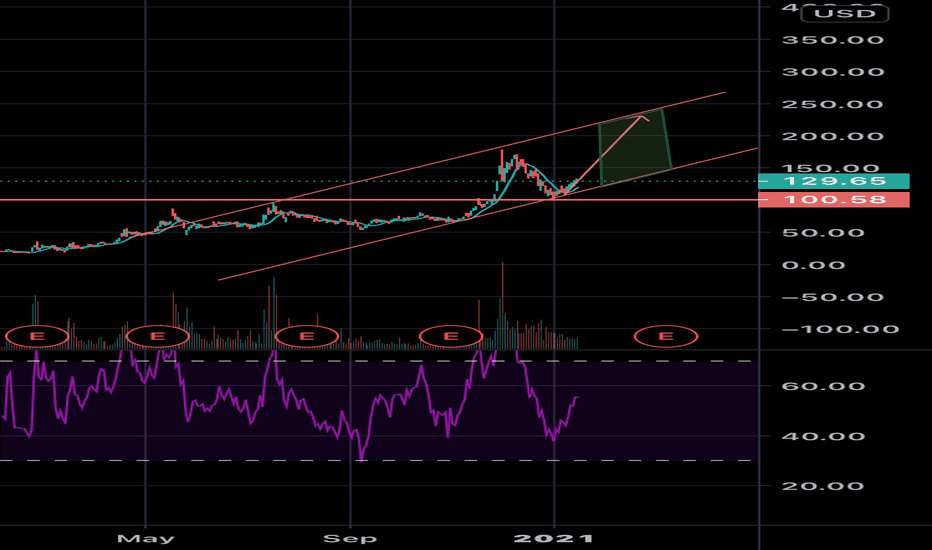Image resolution: width=932 pixels, height=550 pixels.
Task: Open the USD currency selector
Action: (x=845, y=13)
